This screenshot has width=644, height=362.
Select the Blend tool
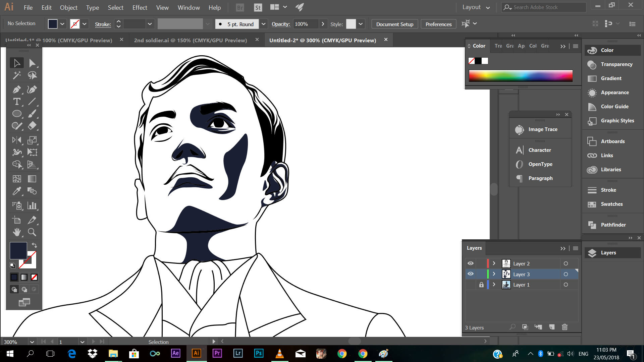[x=32, y=191]
